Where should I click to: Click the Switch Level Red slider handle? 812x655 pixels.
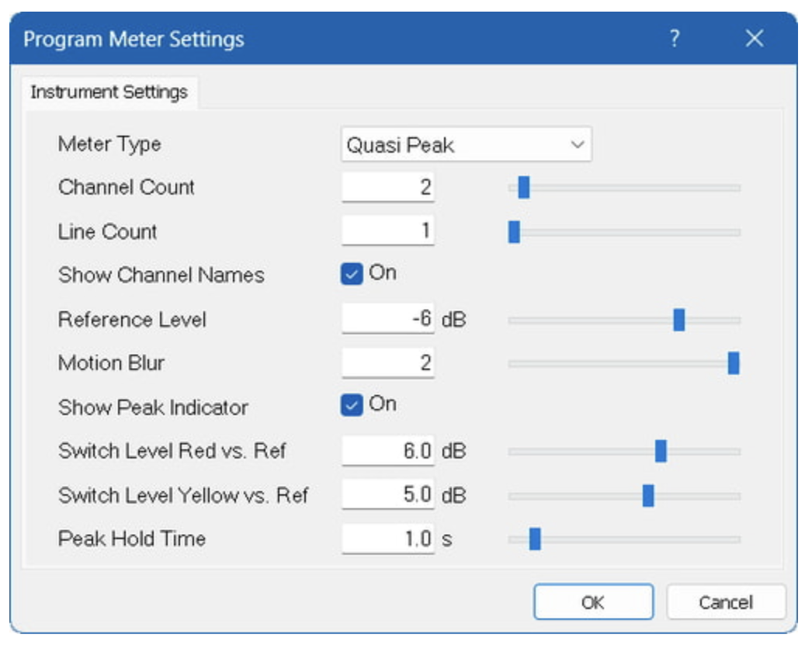click(661, 451)
